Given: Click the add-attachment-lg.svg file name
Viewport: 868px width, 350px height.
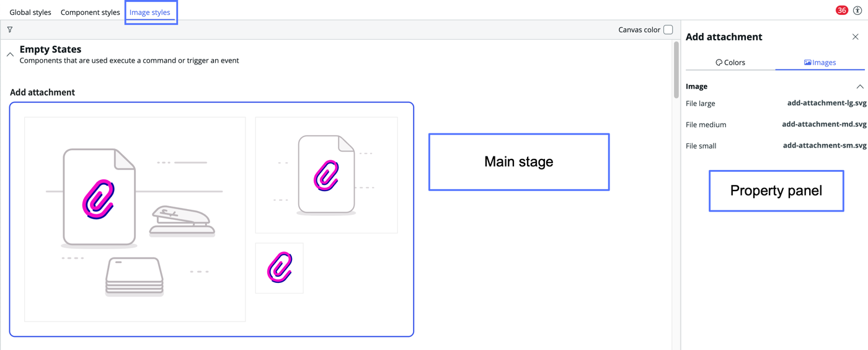Looking at the screenshot, I should pyautogui.click(x=826, y=103).
